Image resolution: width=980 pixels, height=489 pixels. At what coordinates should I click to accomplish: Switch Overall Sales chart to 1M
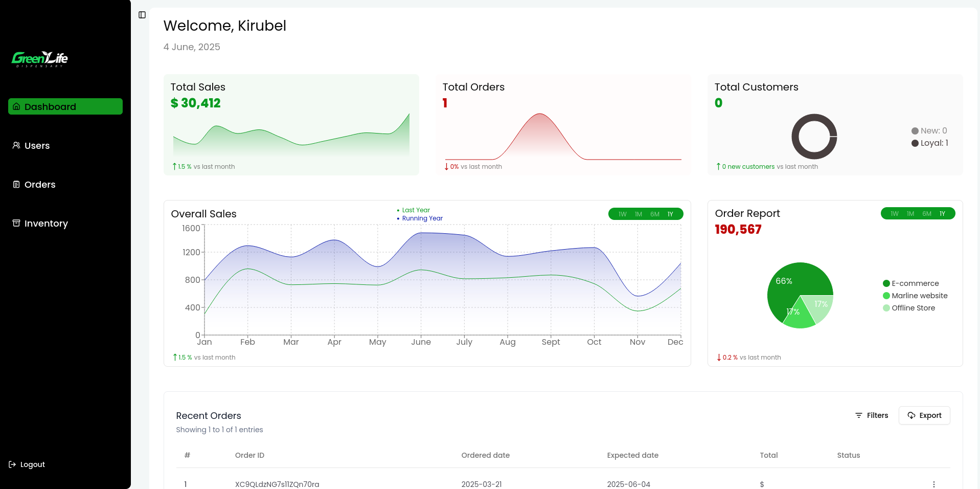pos(639,214)
